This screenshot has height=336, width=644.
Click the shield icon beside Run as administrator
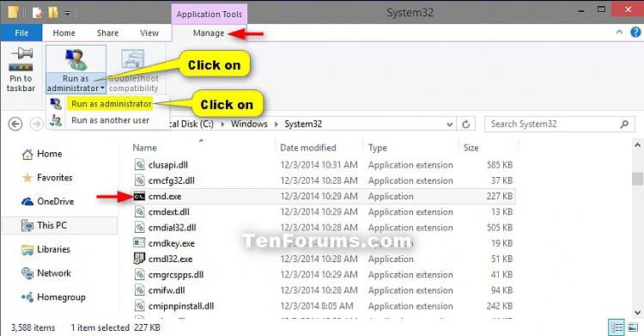[x=56, y=104]
